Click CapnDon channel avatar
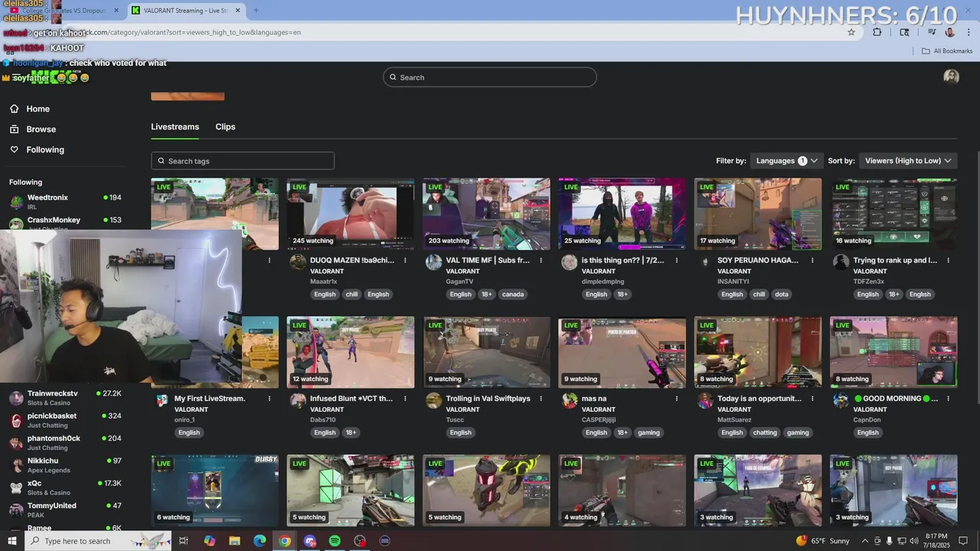 click(x=841, y=401)
